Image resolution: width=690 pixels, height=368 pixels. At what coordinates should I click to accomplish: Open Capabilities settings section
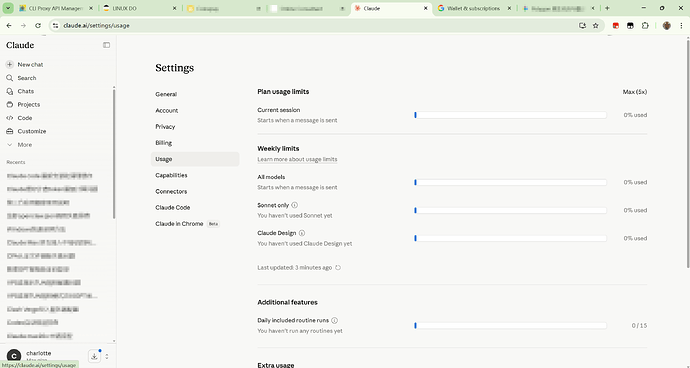click(x=195, y=175)
